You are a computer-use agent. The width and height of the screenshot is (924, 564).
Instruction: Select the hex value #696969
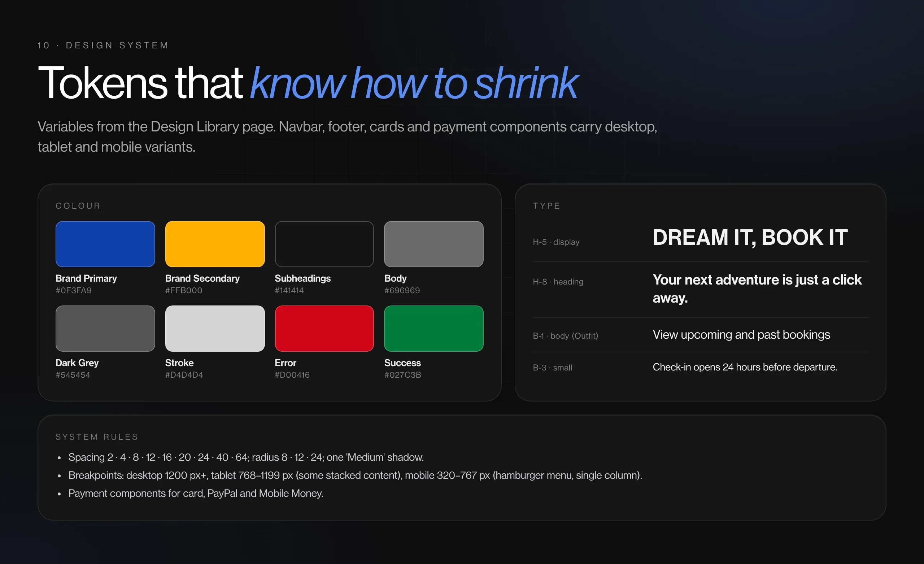tap(402, 290)
